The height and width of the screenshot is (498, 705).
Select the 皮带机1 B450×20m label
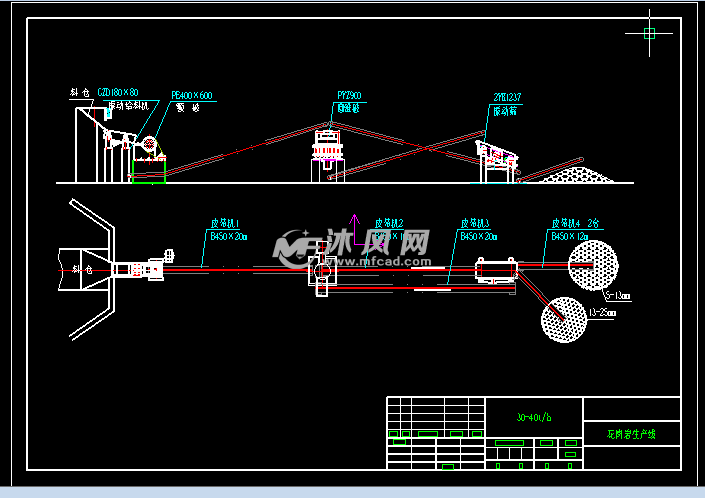tap(226, 230)
